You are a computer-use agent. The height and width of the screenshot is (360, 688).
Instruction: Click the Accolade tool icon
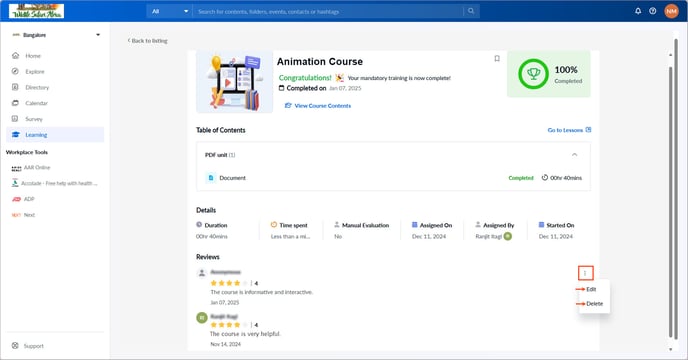(15, 183)
